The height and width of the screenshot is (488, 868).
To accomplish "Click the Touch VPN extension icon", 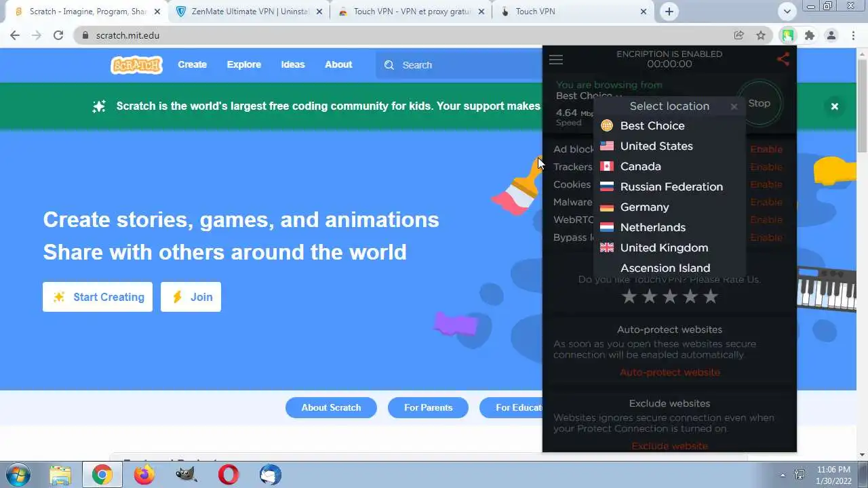I will pyautogui.click(x=787, y=35).
